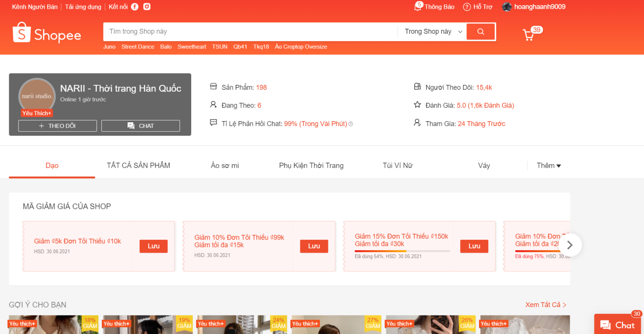644x334 pixels.
Task: Click the chat response rate help icon
Action: tap(351, 124)
